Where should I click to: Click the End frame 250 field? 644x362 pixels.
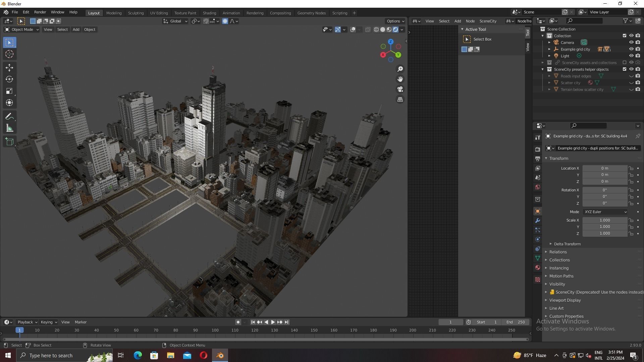click(516, 322)
